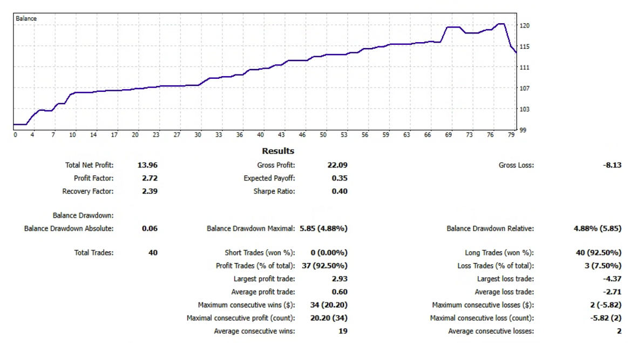This screenshot has width=644, height=343.
Task: Click the Balance Drawdown Maximal label
Action: tap(250, 228)
